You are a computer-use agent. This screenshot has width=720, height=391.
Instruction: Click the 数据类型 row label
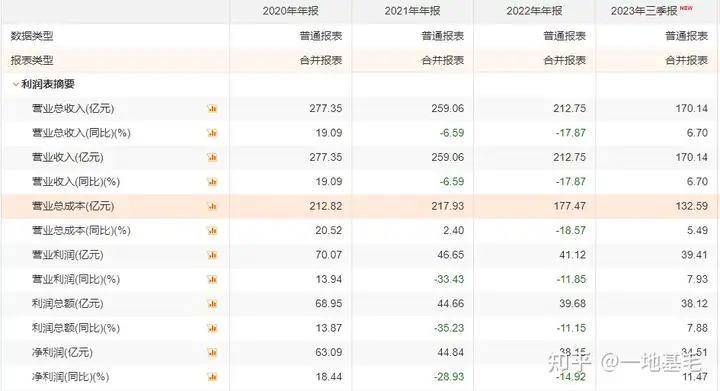(x=32, y=36)
